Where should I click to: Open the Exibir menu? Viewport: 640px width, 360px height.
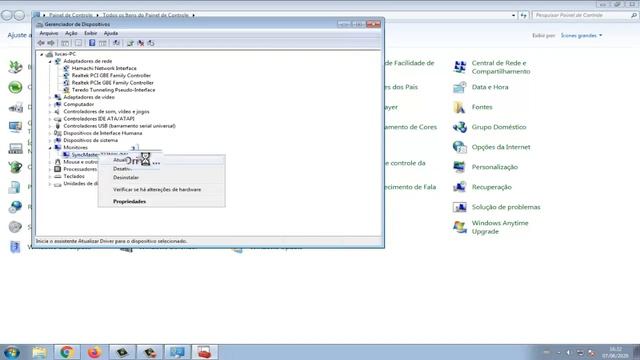[x=91, y=33]
